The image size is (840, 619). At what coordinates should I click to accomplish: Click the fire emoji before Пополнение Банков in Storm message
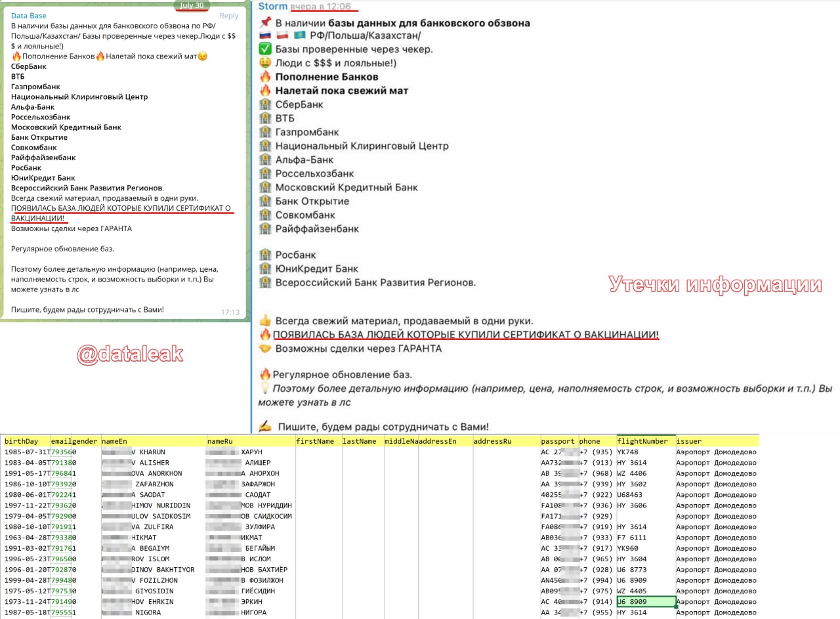tap(265, 77)
